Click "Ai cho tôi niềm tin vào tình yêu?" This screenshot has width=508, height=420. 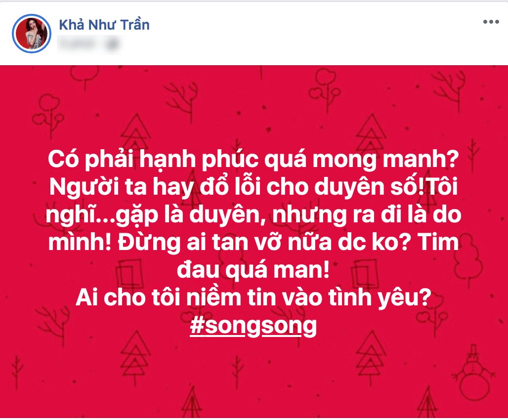[253, 297]
